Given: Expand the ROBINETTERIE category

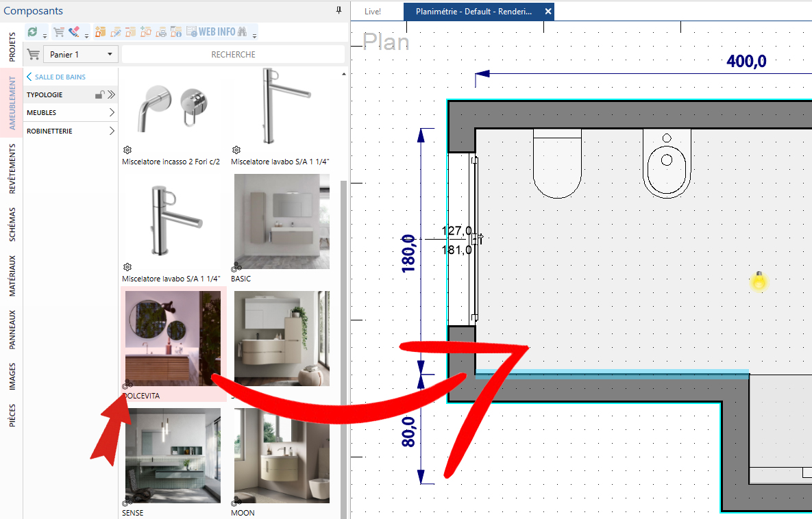Looking at the screenshot, I should pyautogui.click(x=71, y=131).
